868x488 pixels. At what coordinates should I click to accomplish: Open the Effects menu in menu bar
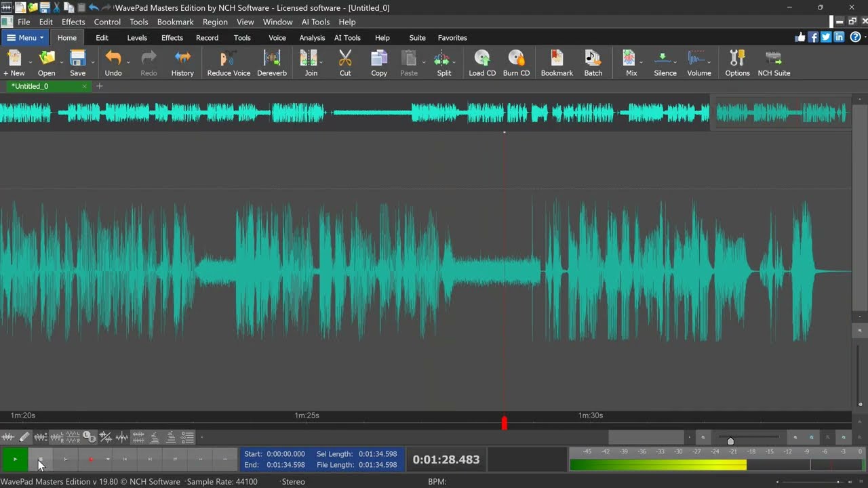point(73,22)
